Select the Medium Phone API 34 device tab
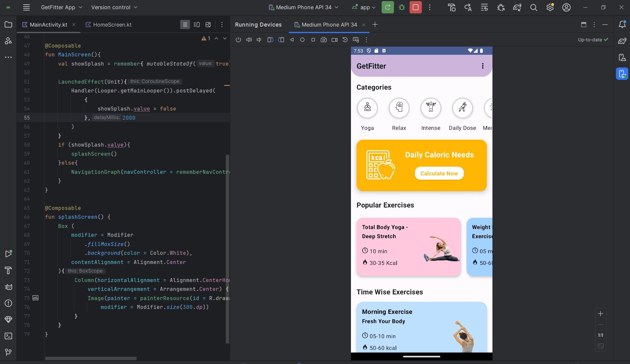 pos(329,25)
